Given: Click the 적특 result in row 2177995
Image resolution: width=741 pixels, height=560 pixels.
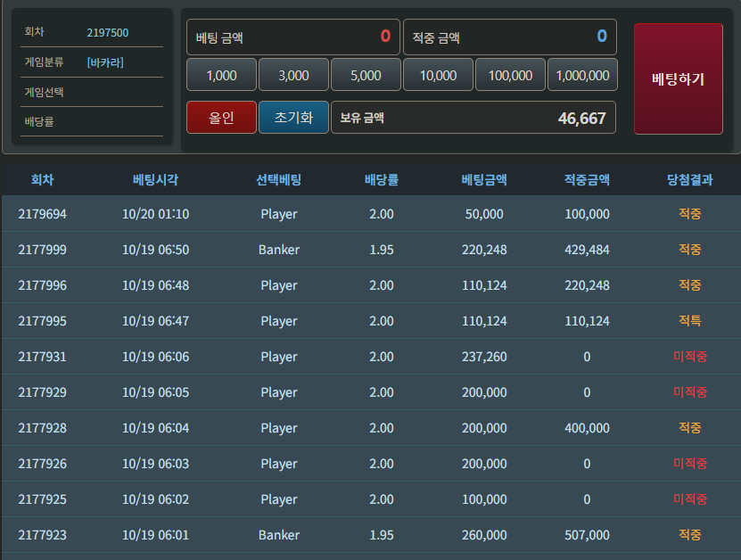Looking at the screenshot, I should 690,321.
